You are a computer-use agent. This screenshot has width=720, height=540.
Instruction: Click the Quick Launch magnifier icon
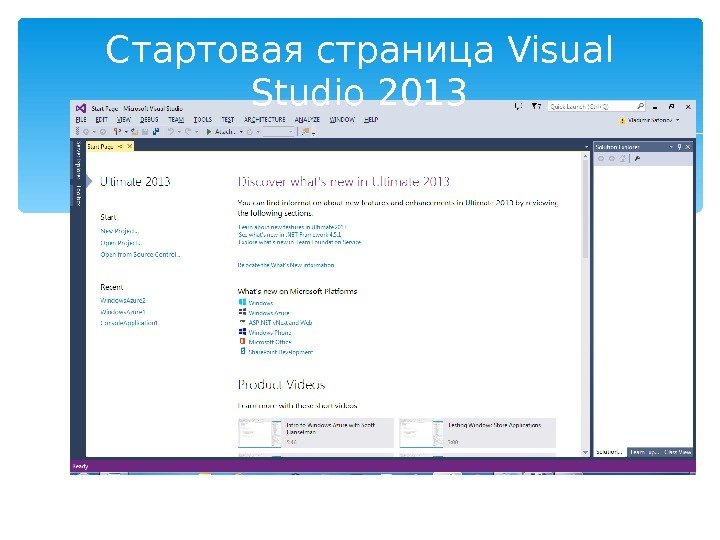point(641,107)
